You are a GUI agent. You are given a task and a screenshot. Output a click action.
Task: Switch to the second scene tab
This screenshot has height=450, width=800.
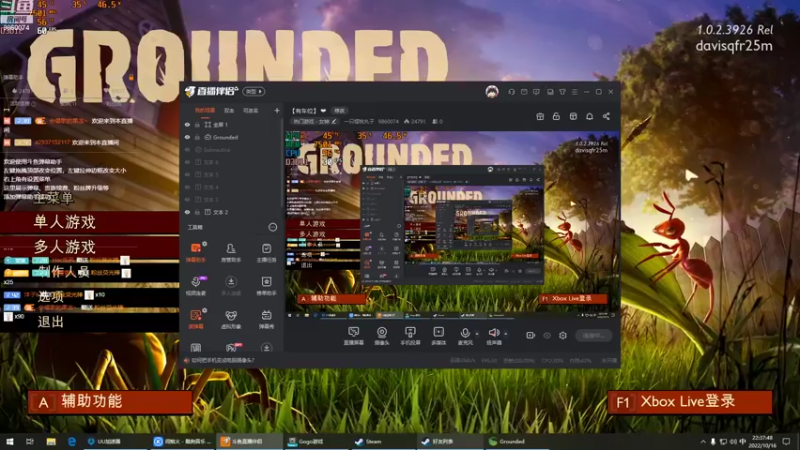[229, 110]
